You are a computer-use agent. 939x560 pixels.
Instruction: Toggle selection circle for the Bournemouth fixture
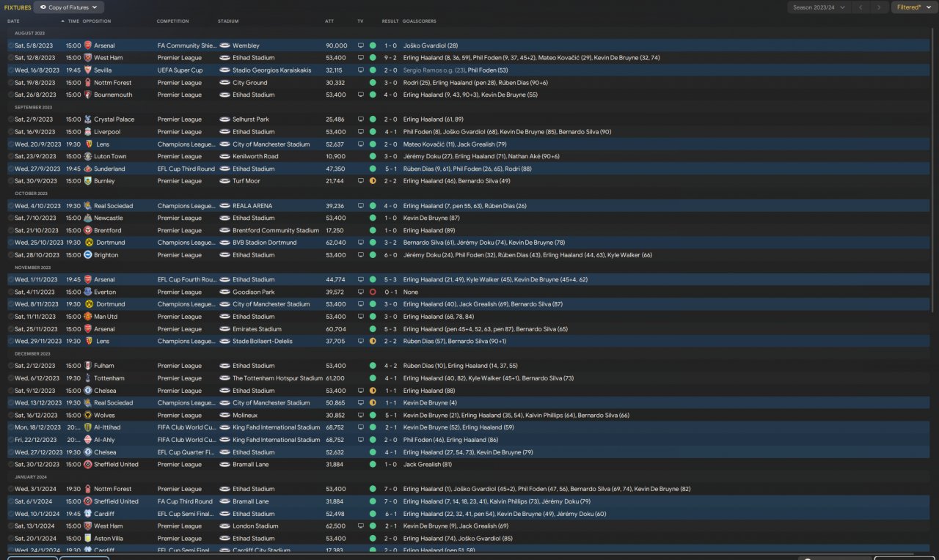[11, 95]
